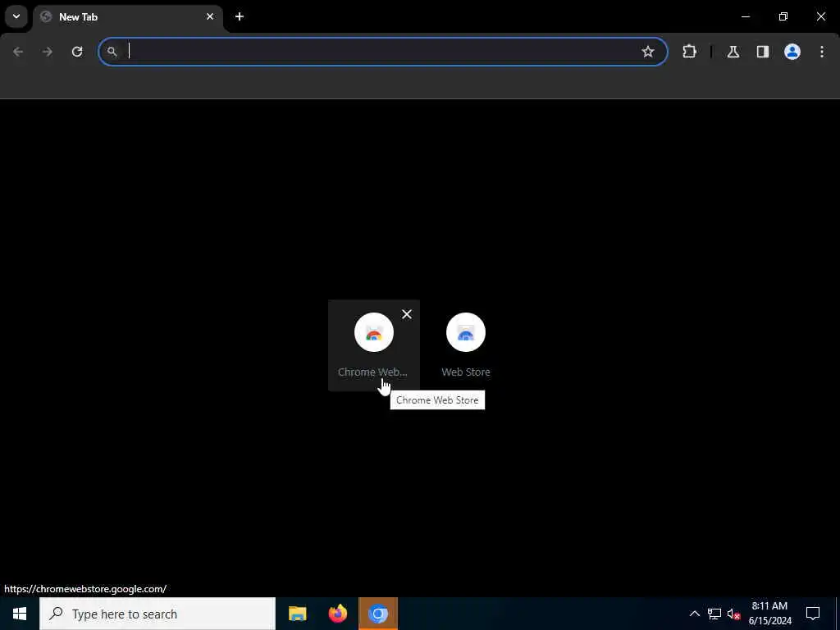Click the Chromium taskbar icon
The width and height of the screenshot is (840, 630).
click(x=378, y=614)
